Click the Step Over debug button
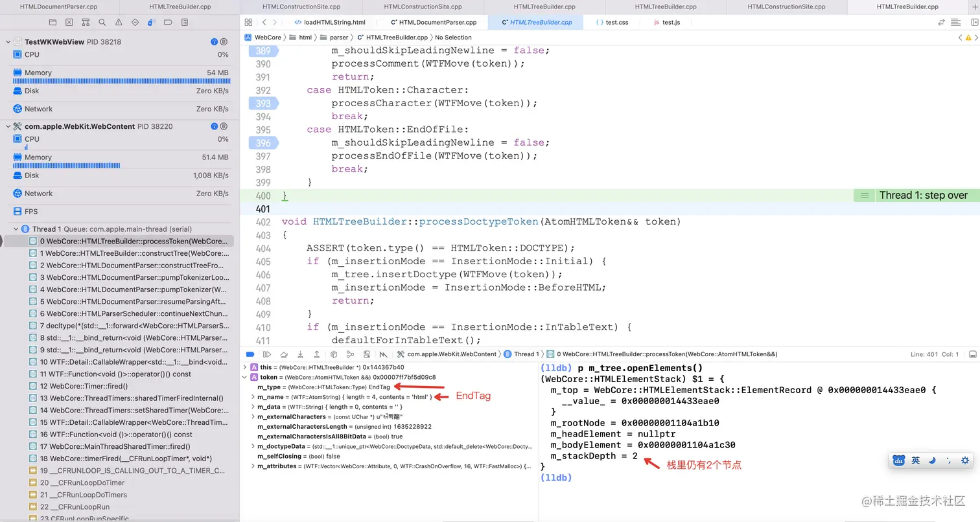980x522 pixels. tap(284, 354)
